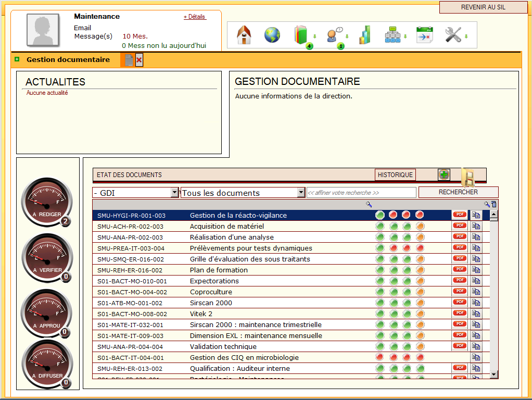Open the Détails link
The width and height of the screenshot is (532, 400).
195,17
